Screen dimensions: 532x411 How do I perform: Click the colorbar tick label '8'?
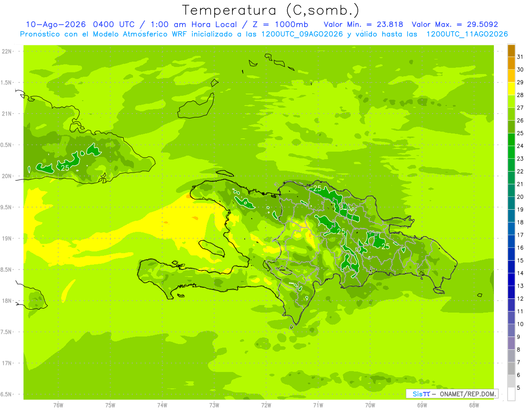click(x=518, y=350)
